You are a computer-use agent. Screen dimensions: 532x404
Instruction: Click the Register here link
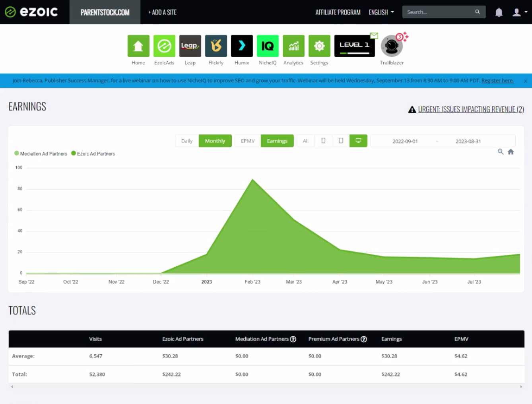497,80
